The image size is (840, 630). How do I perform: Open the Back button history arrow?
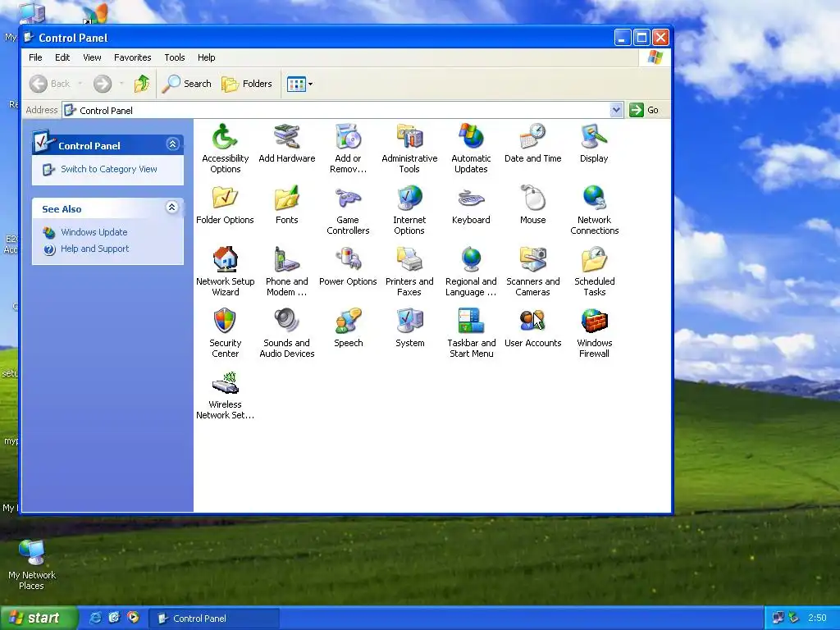(80, 84)
